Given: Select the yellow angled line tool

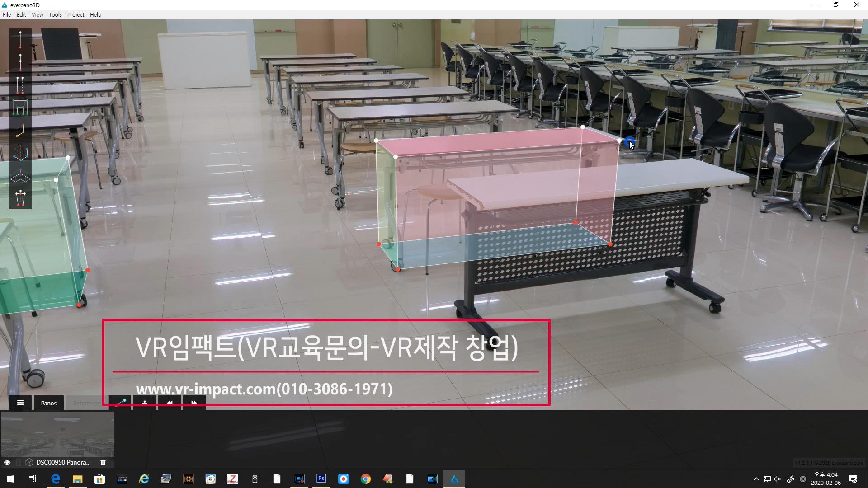Looking at the screenshot, I should point(20,131).
